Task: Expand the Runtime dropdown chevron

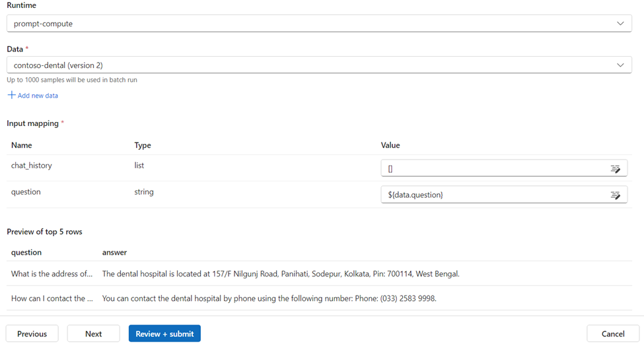Action: coord(620,23)
